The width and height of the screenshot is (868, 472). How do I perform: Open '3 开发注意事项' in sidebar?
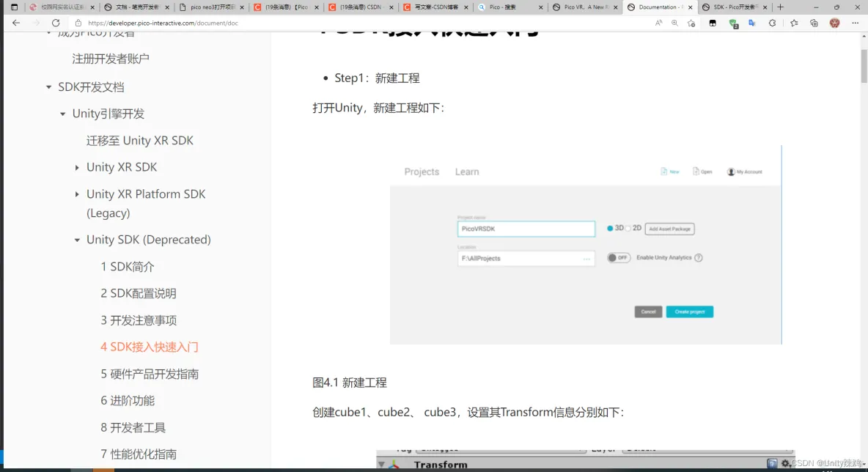click(139, 320)
